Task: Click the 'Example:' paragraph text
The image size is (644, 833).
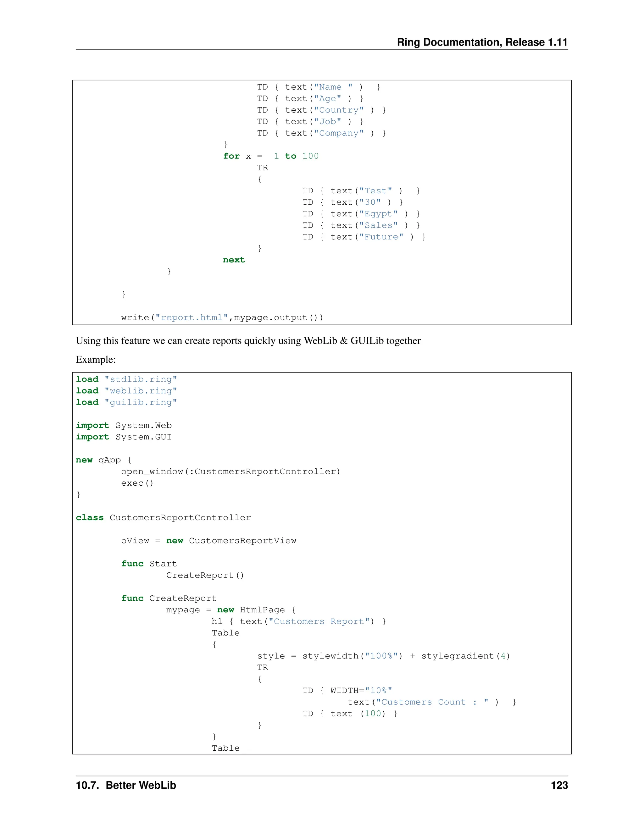Action: [x=96, y=360]
